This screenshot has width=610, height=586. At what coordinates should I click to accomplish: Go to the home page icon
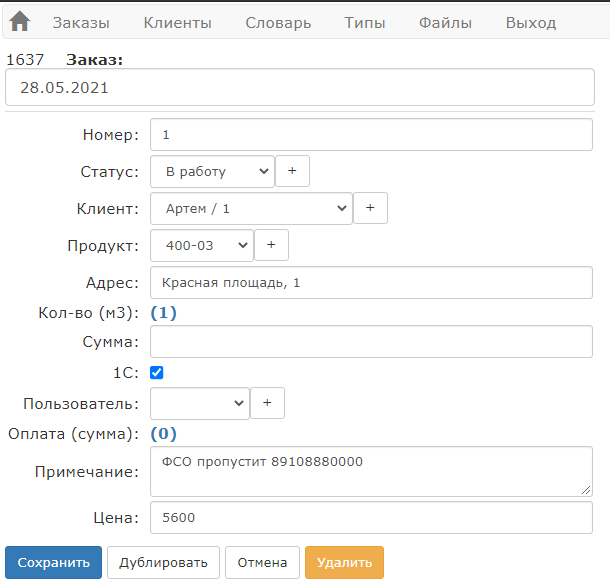click(x=19, y=21)
